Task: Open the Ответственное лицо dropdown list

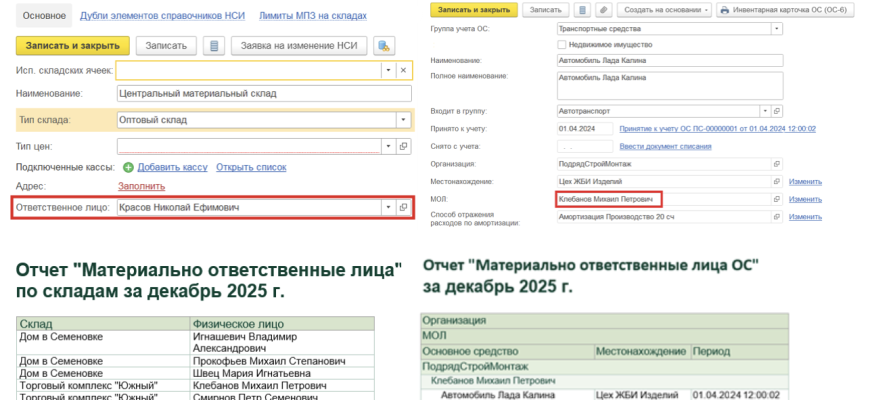Action: [x=387, y=208]
